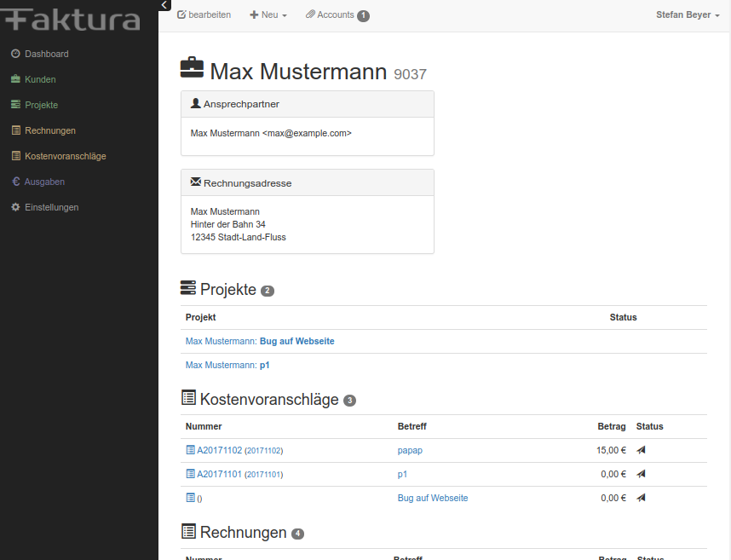Select the Projekte stack icon in sidebar
Image resolution: width=731 pixels, height=560 pixels.
pos(15,105)
